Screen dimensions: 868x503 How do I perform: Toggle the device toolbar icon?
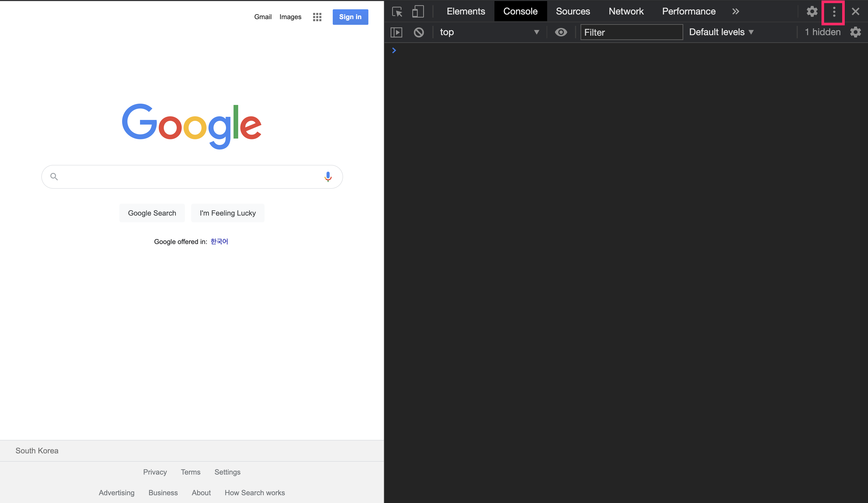click(x=417, y=12)
